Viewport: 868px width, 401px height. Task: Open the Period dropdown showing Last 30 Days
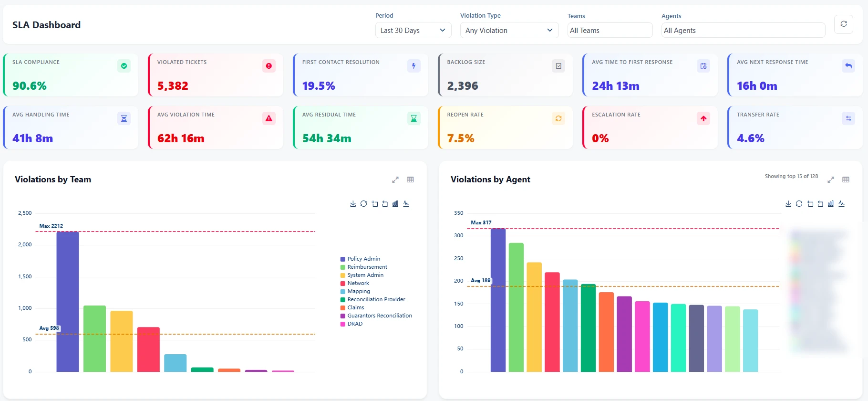tap(413, 30)
